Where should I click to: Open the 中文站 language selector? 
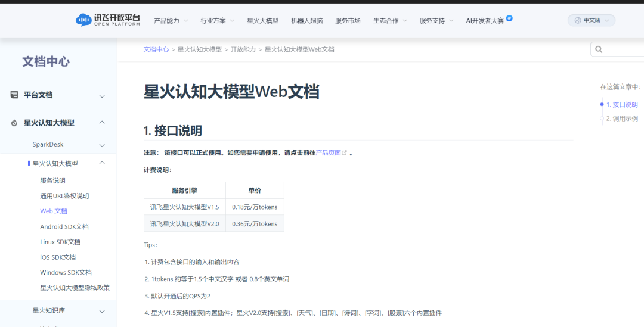pos(592,20)
